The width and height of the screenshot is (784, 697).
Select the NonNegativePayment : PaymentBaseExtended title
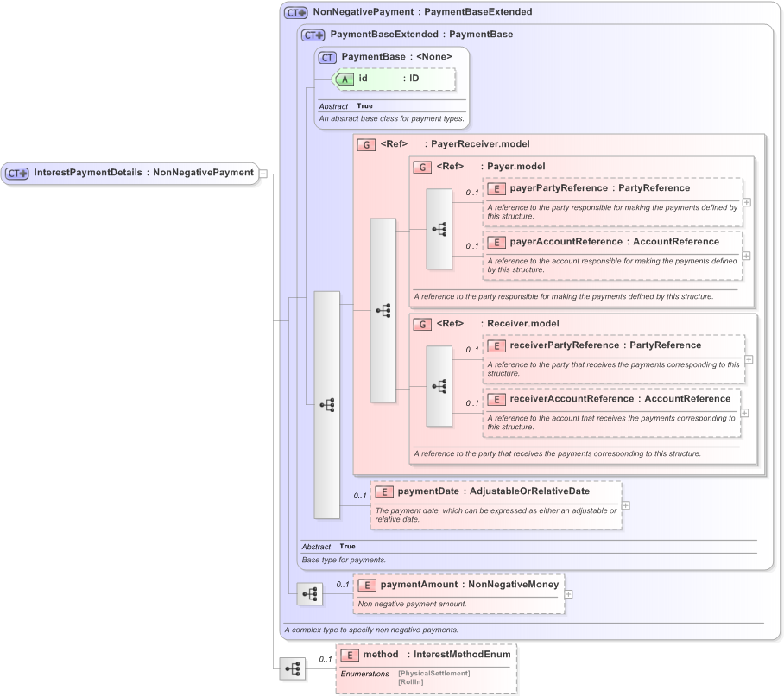pos(422,12)
